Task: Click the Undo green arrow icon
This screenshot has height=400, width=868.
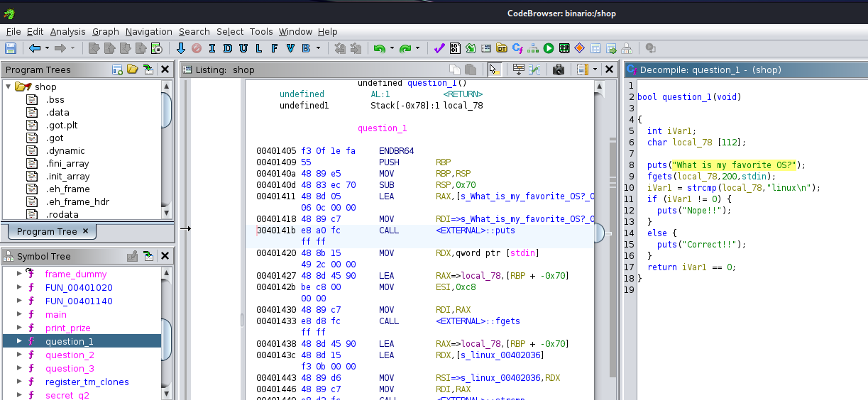Action: [380, 48]
